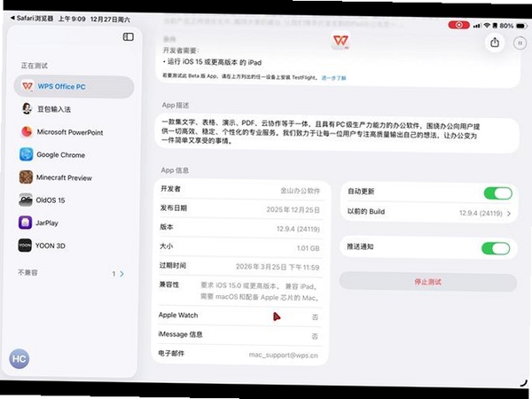Tap the 12月27日周六 date in status bar
This screenshot has height=399, width=532.
pos(110,20)
